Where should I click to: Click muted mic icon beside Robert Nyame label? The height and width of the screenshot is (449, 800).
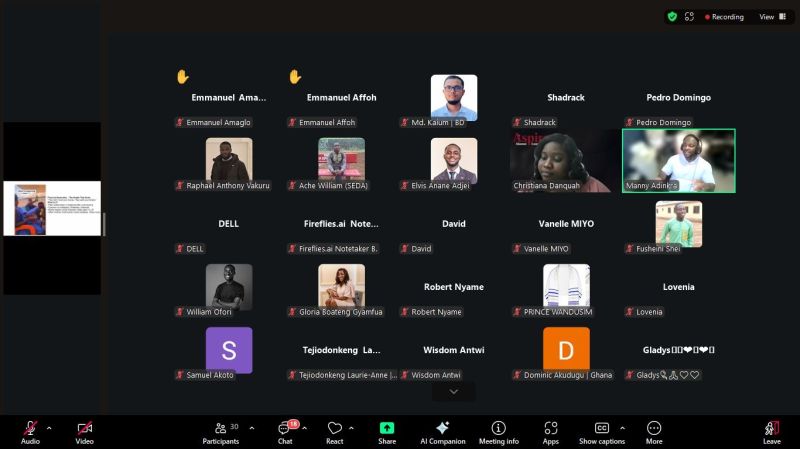[405, 312]
